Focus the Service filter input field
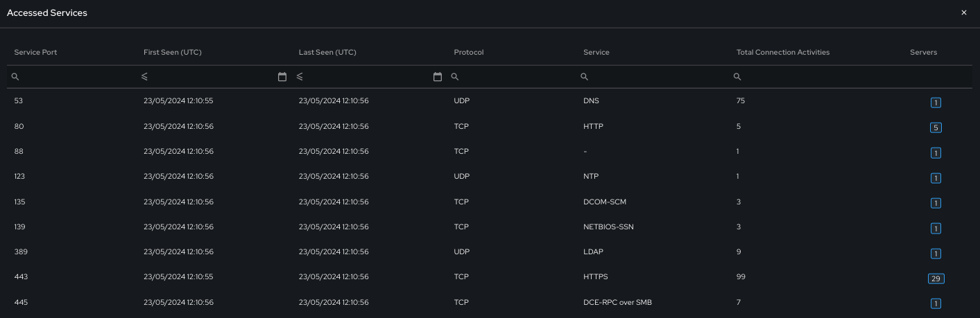Image resolution: width=980 pixels, height=318 pixels. pyautogui.click(x=656, y=77)
